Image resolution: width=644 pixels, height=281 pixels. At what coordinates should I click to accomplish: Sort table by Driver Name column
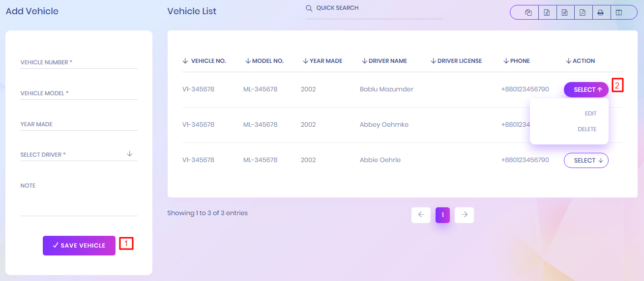pyautogui.click(x=384, y=61)
